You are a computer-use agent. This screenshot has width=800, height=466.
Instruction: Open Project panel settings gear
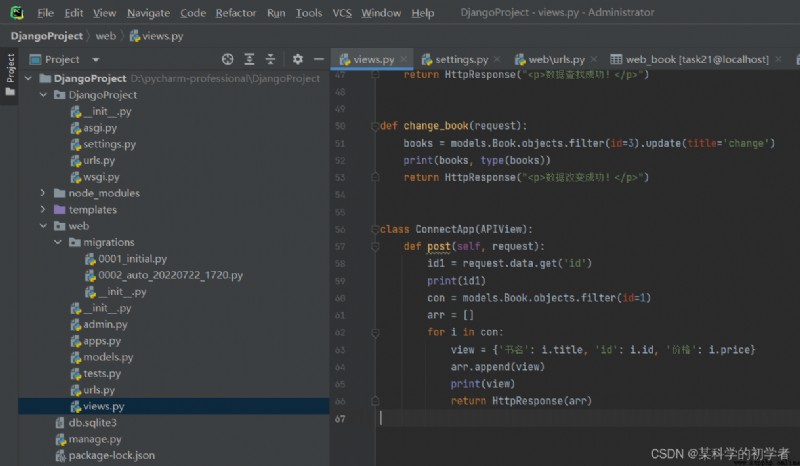tap(297, 59)
